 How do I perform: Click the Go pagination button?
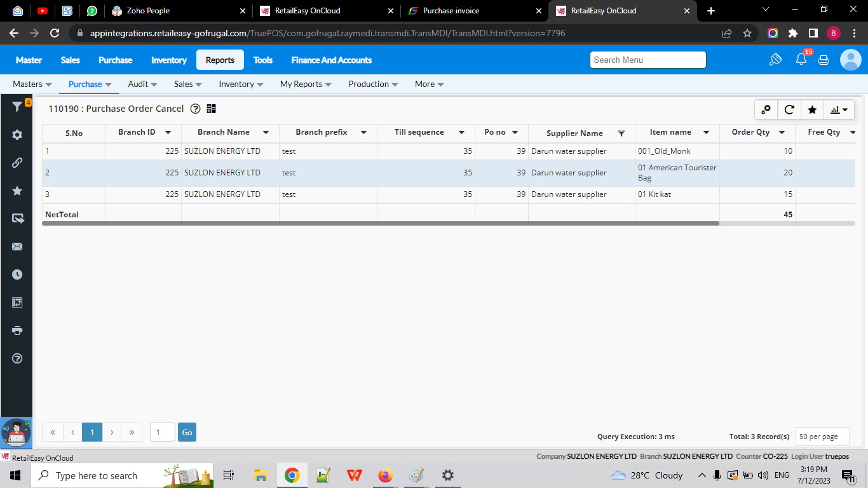point(187,432)
